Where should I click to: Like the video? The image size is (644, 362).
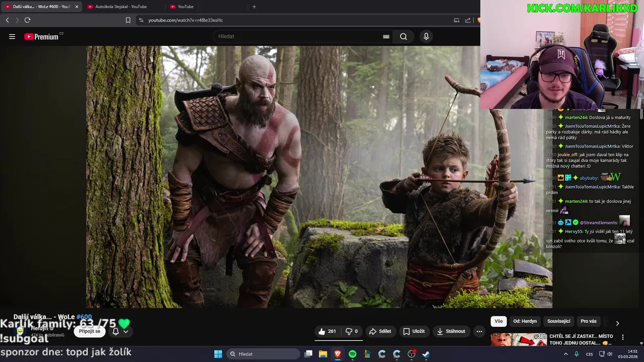(327, 331)
